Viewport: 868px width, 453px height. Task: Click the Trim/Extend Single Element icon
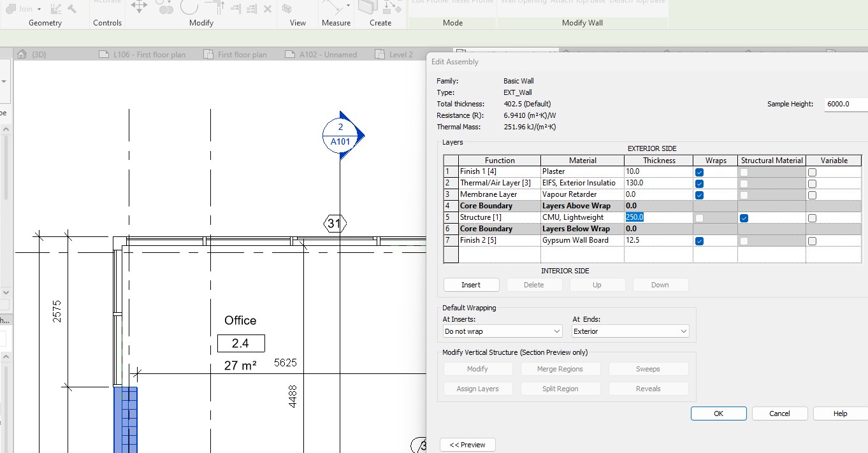click(236, 9)
